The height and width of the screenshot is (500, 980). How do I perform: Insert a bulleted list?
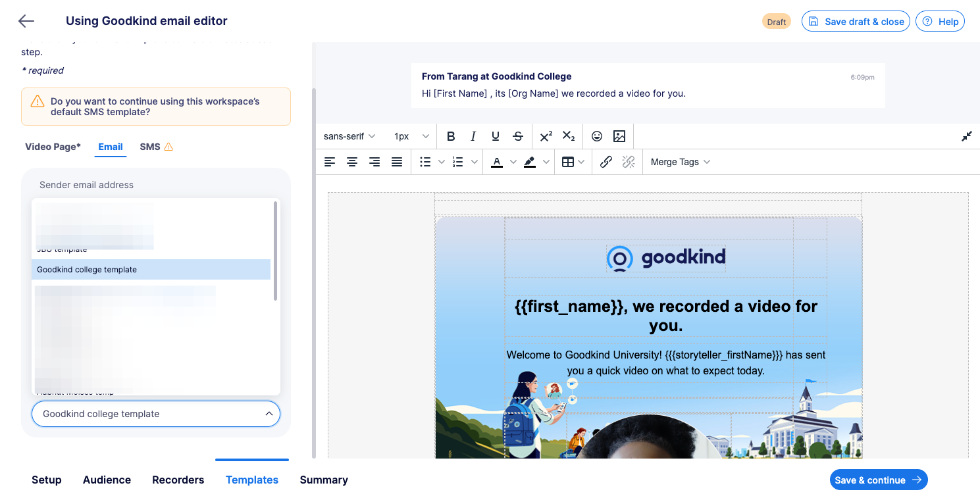point(425,162)
